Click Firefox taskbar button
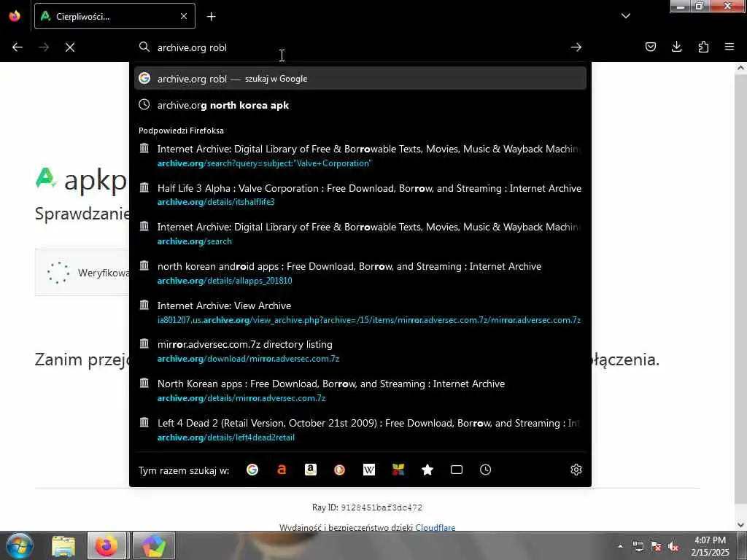 point(107,545)
